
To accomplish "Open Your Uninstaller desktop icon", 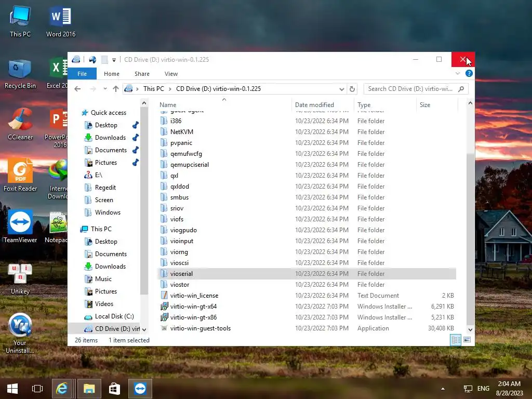I will [20, 334].
